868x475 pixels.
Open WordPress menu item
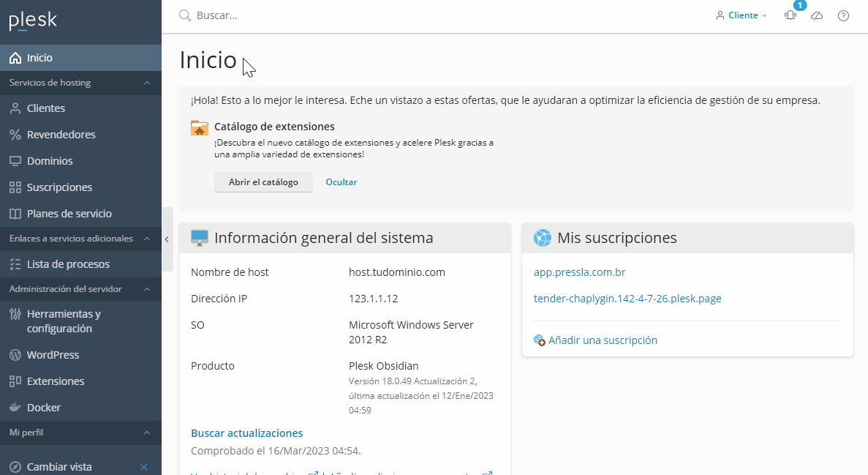coord(81,355)
